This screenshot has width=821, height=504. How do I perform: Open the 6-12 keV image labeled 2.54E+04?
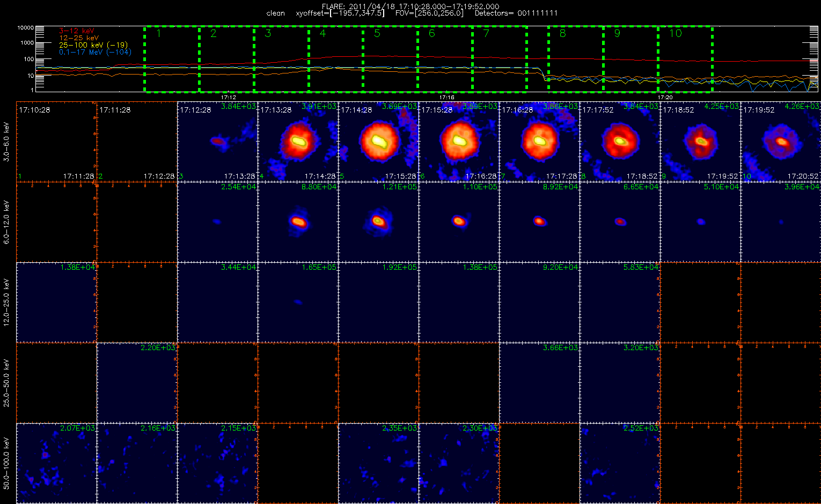tap(217, 221)
